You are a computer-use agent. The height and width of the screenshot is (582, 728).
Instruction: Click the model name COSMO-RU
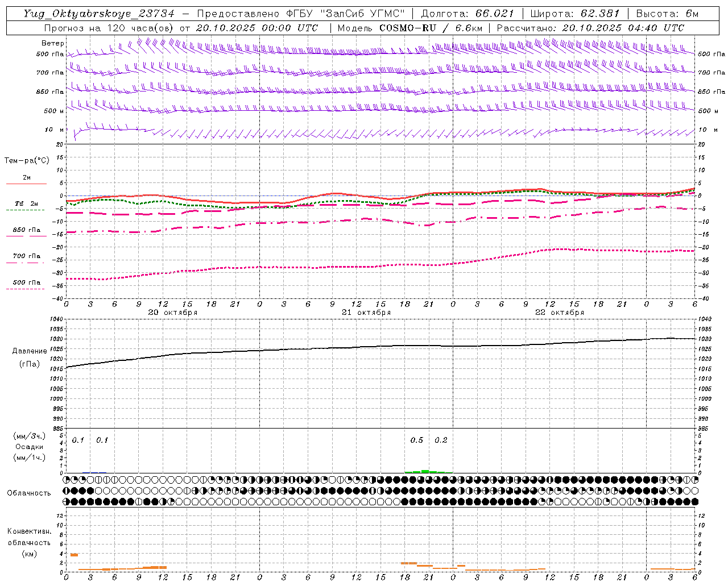(x=408, y=28)
